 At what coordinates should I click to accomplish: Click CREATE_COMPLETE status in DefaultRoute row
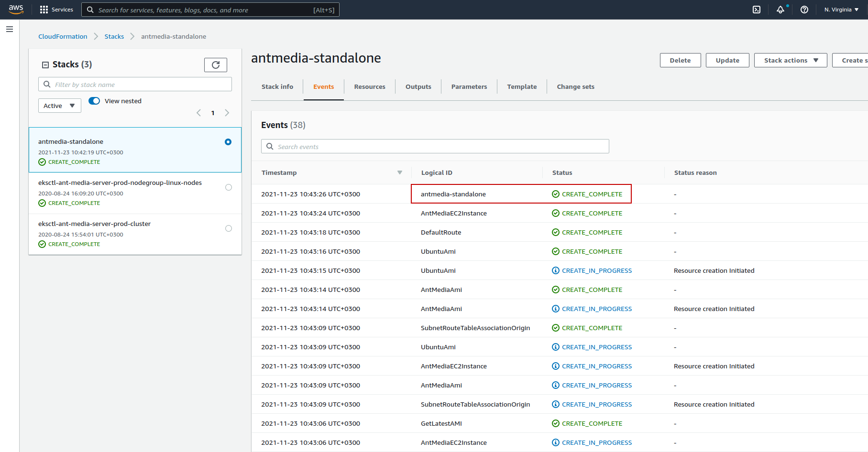pyautogui.click(x=587, y=232)
